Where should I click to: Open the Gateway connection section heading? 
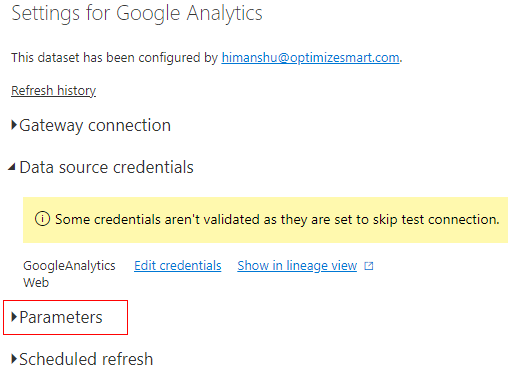tap(95, 126)
